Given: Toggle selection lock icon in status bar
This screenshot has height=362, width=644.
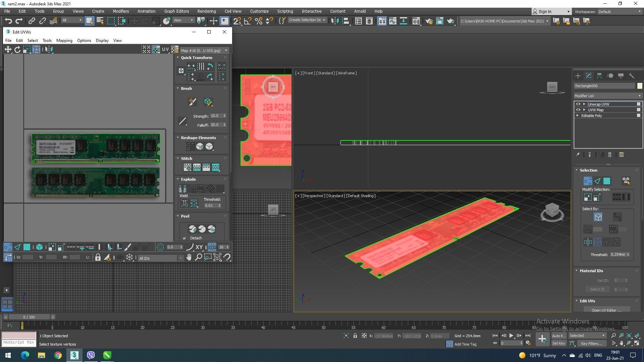Looking at the screenshot, I should click(x=355, y=336).
